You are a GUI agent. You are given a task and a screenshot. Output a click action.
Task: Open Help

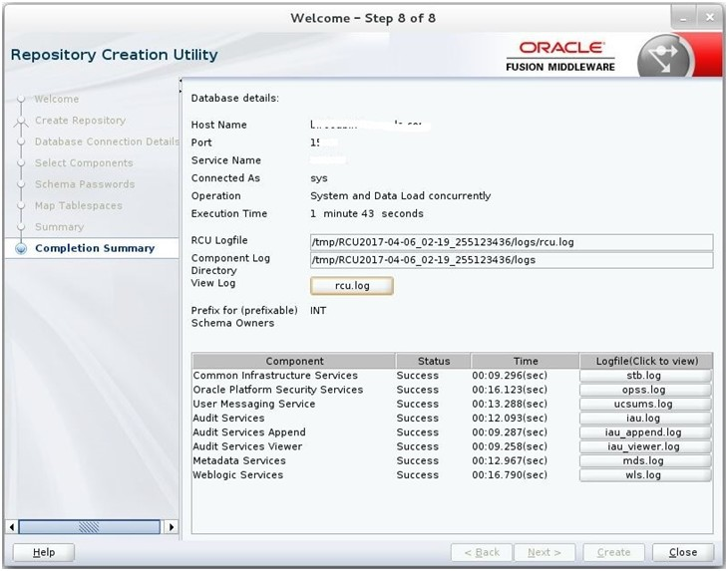(x=44, y=552)
